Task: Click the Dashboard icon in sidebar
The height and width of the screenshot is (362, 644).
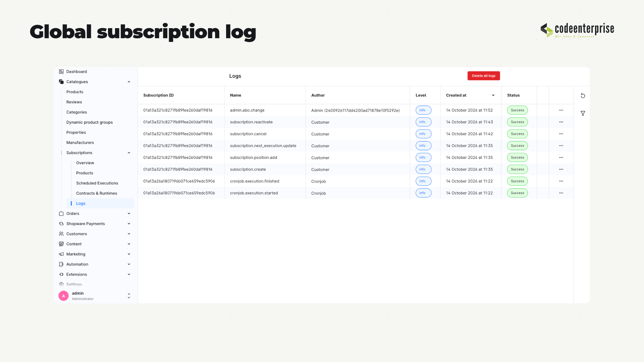Action: point(61,71)
